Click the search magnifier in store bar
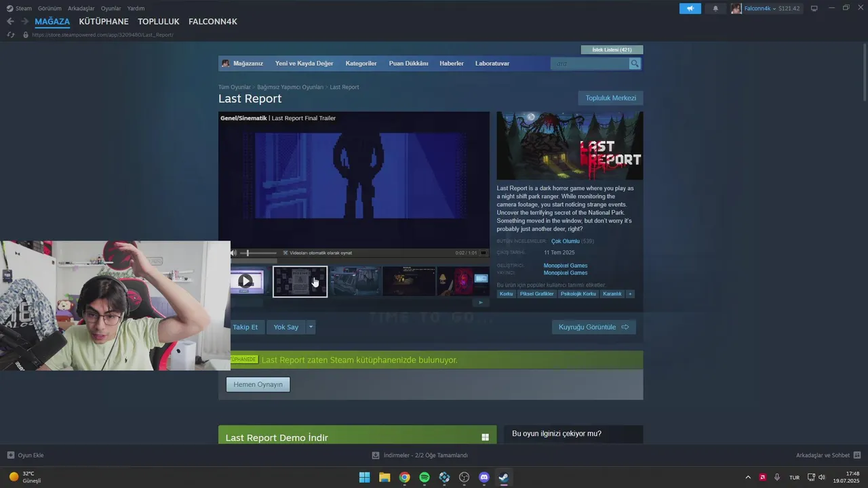Image resolution: width=868 pixels, height=488 pixels. click(x=635, y=64)
